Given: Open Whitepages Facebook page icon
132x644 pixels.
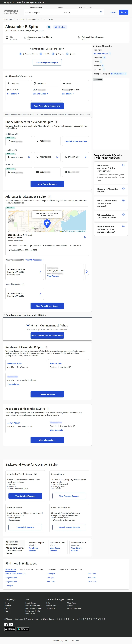Looking at the screenshot, I should coord(6,625).
